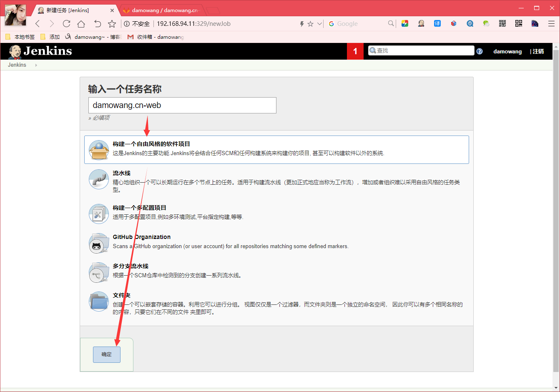Click the WeChat extension icon
Screen dimensions: 560x392
tap(486, 23)
